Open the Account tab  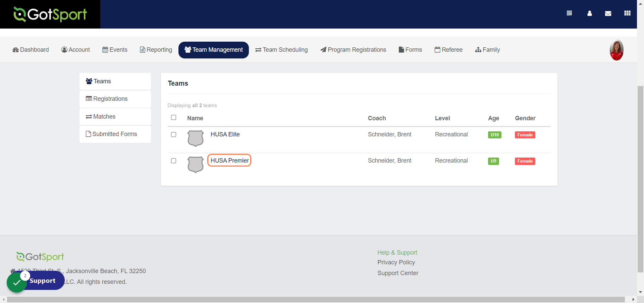coord(75,50)
